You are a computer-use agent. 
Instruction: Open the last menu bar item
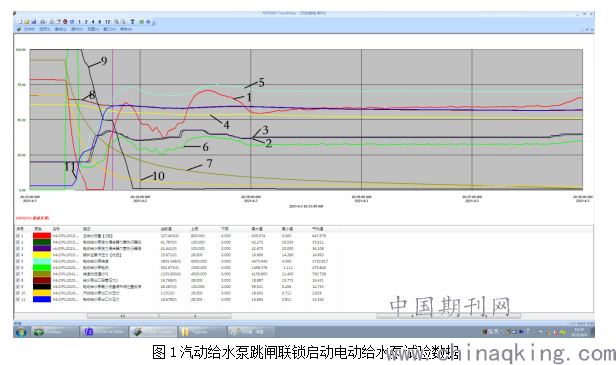pos(126,29)
